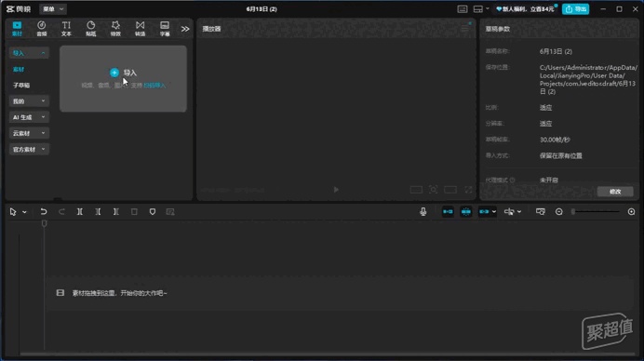644x361 pixels.
Task: Switch to the 转场 transitions tab
Action: click(140, 28)
